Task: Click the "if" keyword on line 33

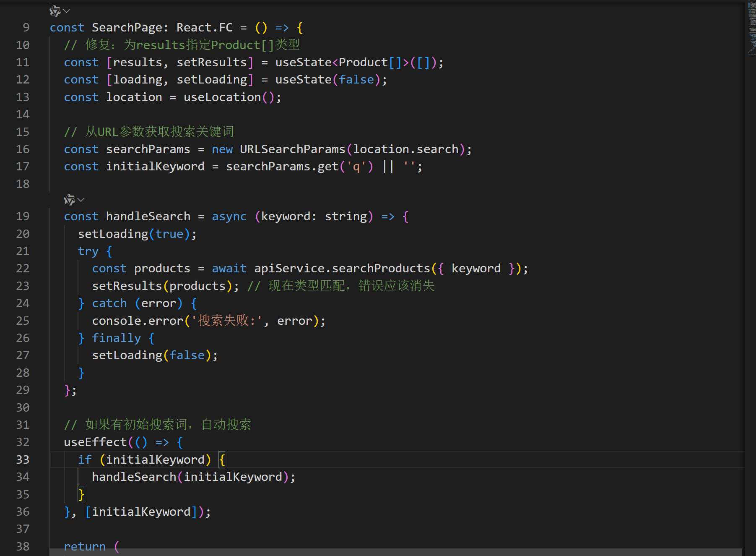Action: click(x=85, y=460)
